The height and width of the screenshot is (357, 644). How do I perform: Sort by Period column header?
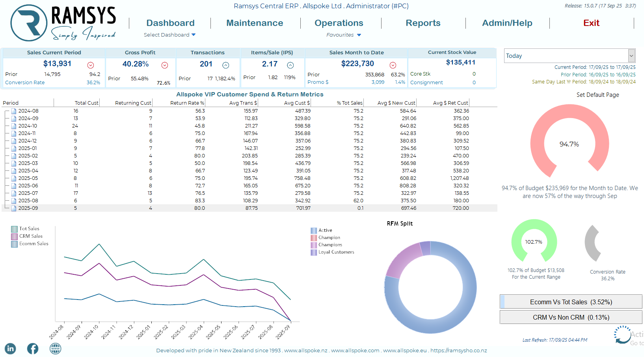point(11,103)
